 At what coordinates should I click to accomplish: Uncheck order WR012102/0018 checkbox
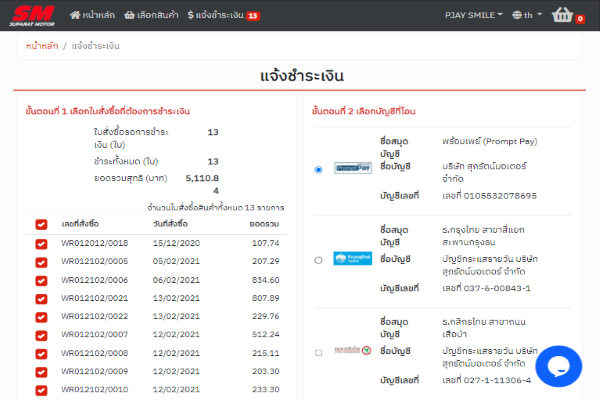click(41, 243)
